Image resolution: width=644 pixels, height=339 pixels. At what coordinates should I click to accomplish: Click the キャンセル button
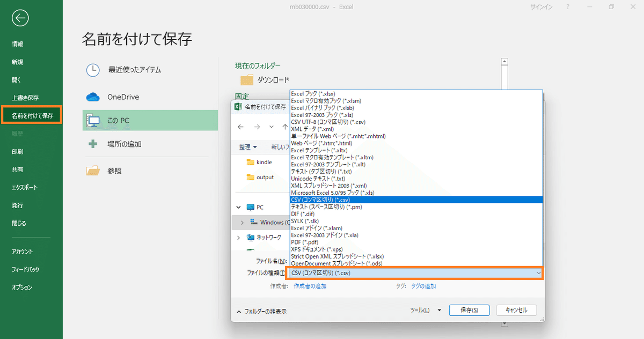[x=517, y=310]
